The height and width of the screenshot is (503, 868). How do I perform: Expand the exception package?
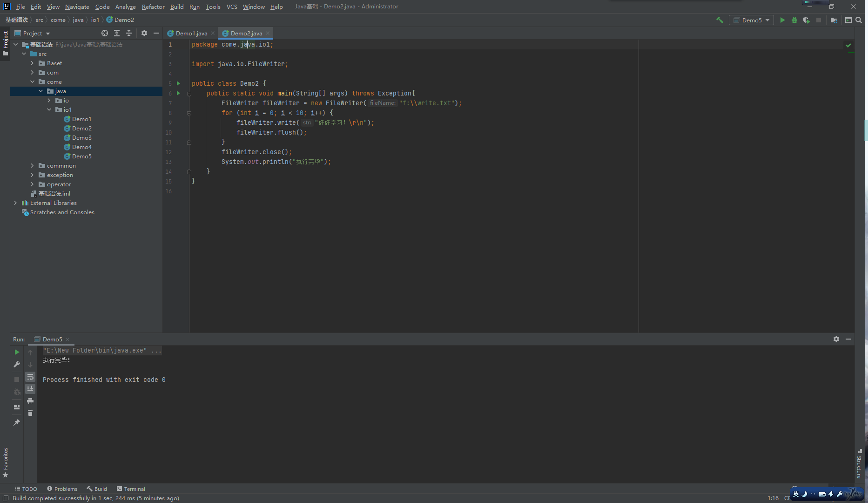click(x=33, y=175)
